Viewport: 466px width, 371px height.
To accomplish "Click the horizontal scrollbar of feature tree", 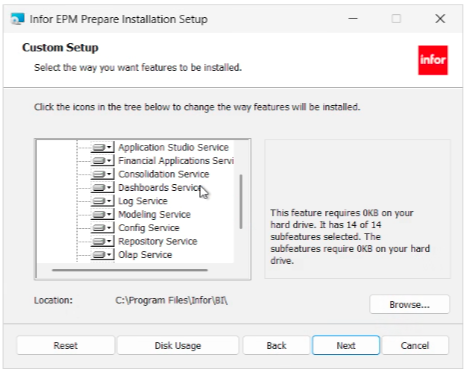I will coord(130,270).
